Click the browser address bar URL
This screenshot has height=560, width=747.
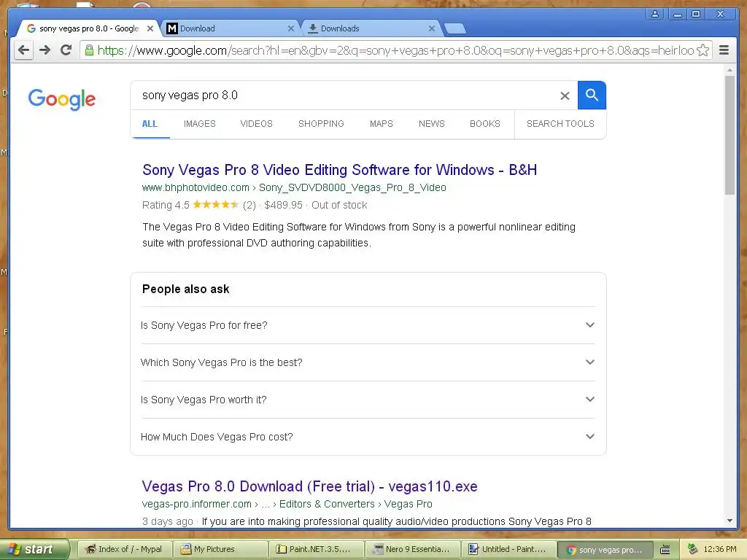pos(395,50)
